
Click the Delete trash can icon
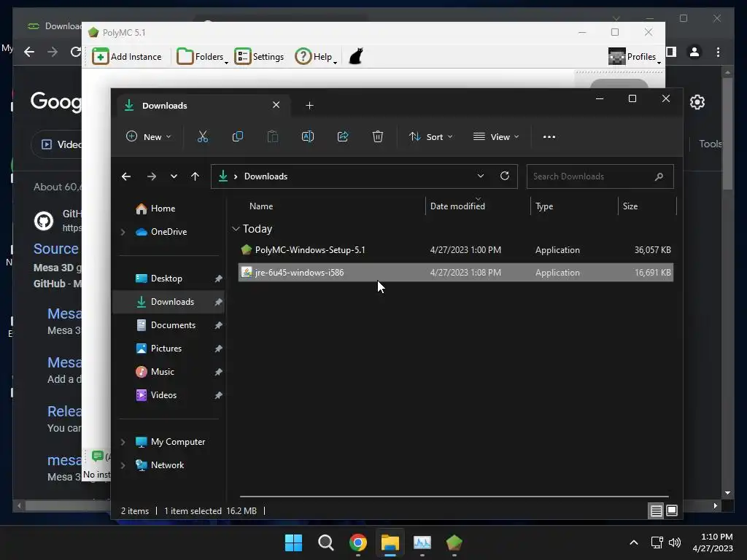click(378, 136)
